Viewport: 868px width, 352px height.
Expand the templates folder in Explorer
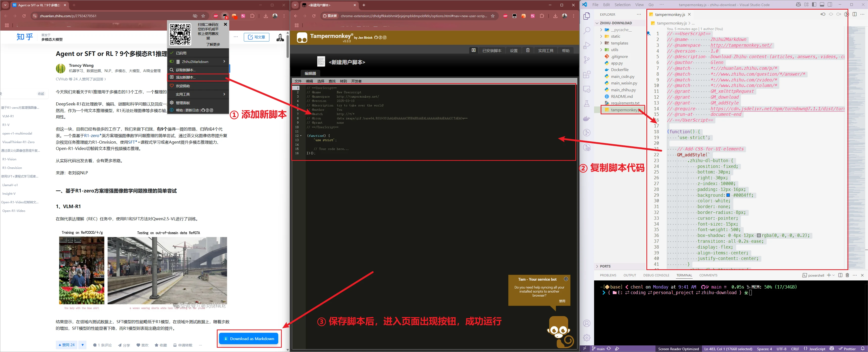pos(601,43)
